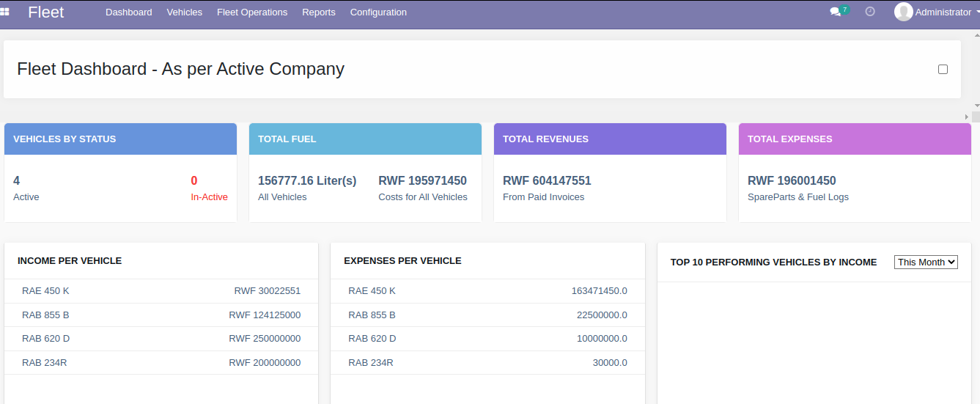Click the Fleet app title
This screenshot has width=980, height=404.
(x=46, y=12)
